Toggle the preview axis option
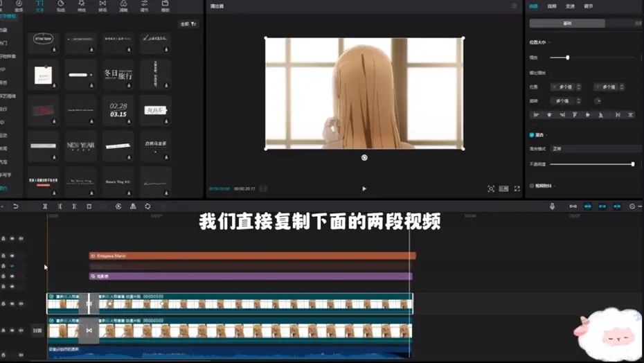The width and height of the screenshot is (644, 363). click(x=617, y=206)
